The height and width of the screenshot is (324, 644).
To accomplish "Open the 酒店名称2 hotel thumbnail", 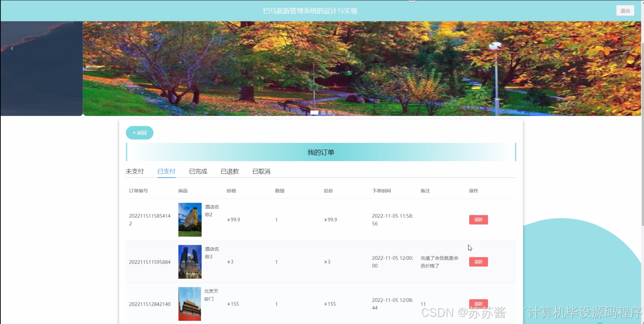I will 190,220.
